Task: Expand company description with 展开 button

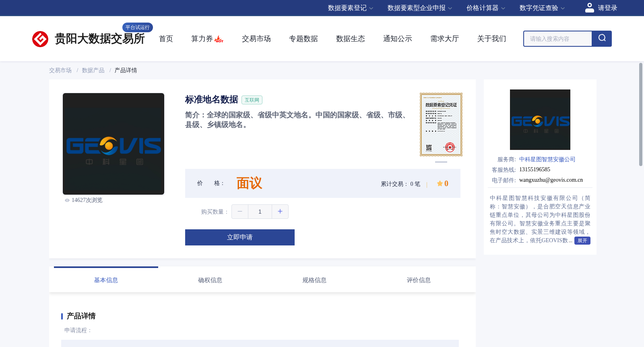Action: pos(582,241)
